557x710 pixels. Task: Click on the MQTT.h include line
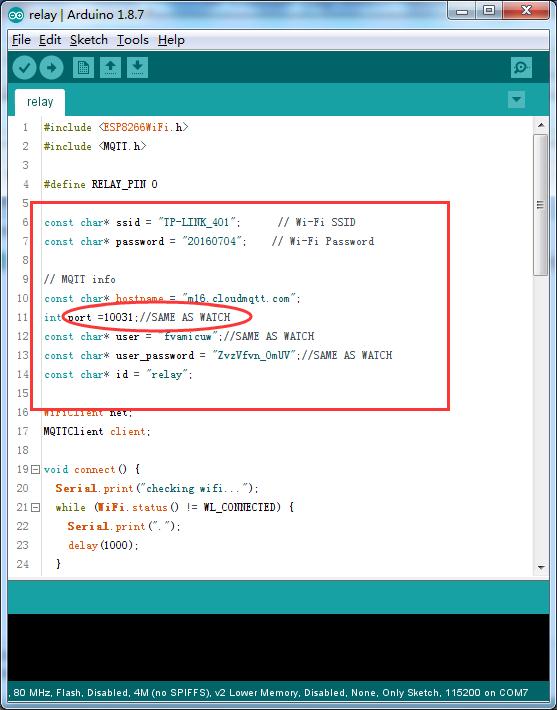pyautogui.click(x=95, y=146)
